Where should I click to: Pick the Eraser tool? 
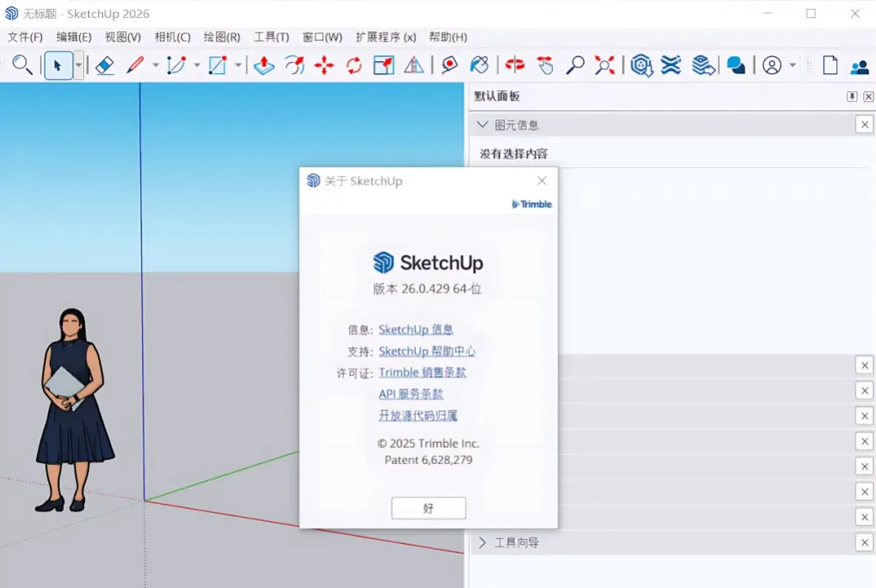[x=105, y=65]
